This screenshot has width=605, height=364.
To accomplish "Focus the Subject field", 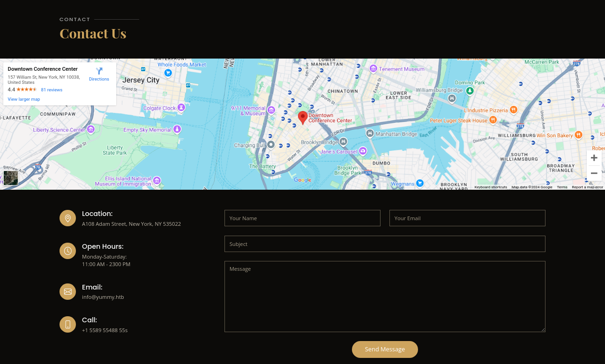I will [x=385, y=244].
